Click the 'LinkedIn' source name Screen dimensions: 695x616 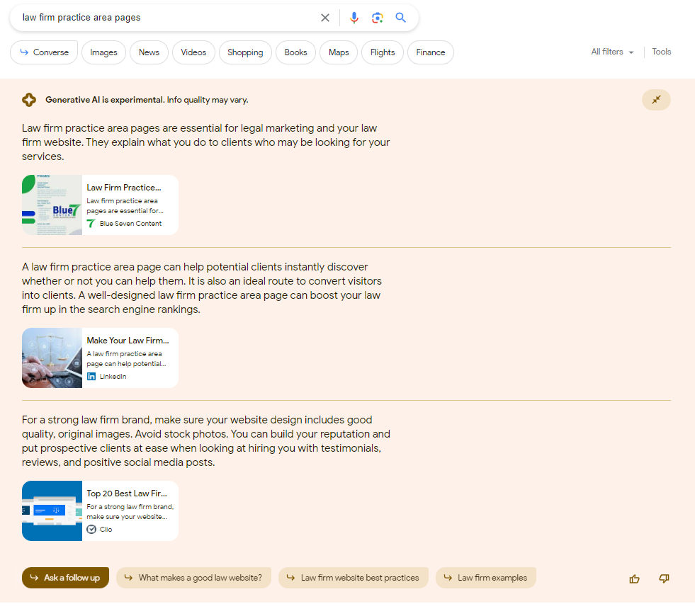(113, 377)
